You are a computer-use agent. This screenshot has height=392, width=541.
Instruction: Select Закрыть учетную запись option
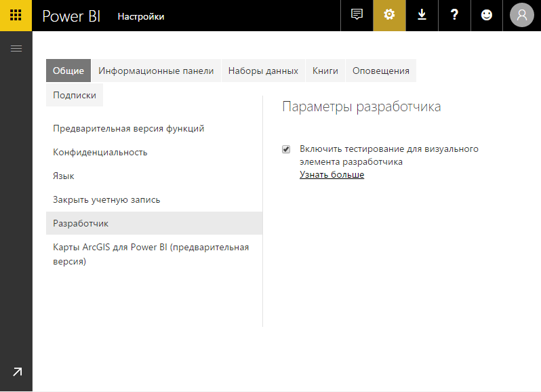[154, 200]
